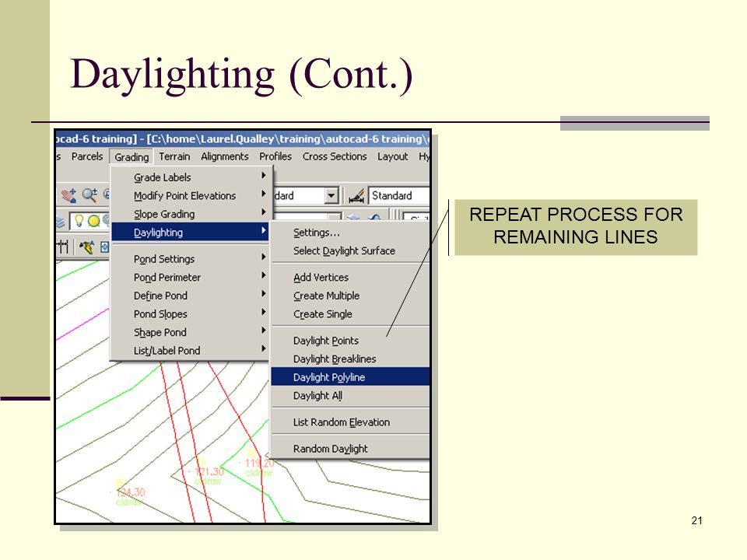This screenshot has width=747, height=560.
Task: Click the 124.30 point elevation label
Action: [x=131, y=492]
